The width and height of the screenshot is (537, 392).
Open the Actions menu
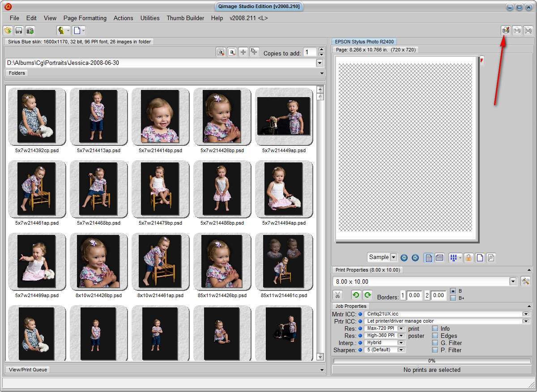click(124, 18)
